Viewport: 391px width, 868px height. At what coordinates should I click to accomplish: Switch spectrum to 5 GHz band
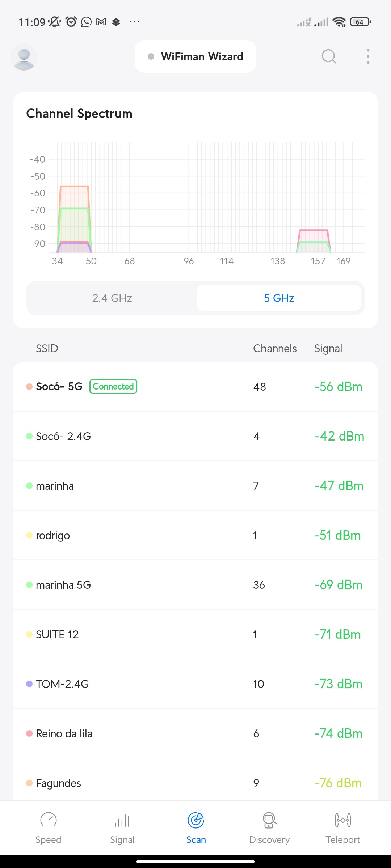click(279, 298)
